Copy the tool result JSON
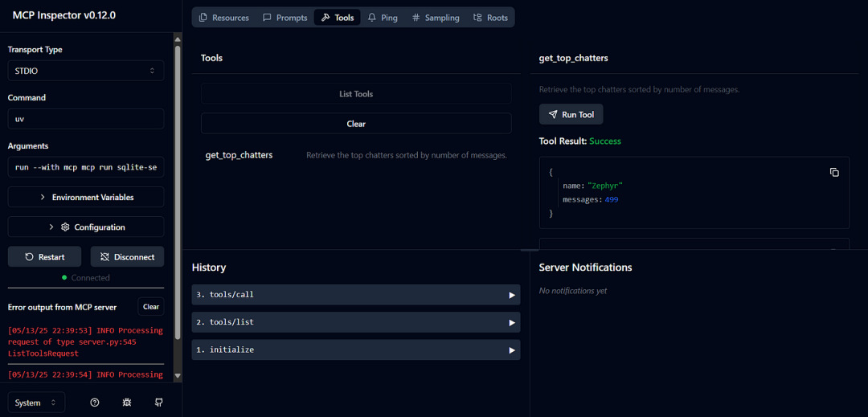The height and width of the screenshot is (417, 868). [x=834, y=173]
